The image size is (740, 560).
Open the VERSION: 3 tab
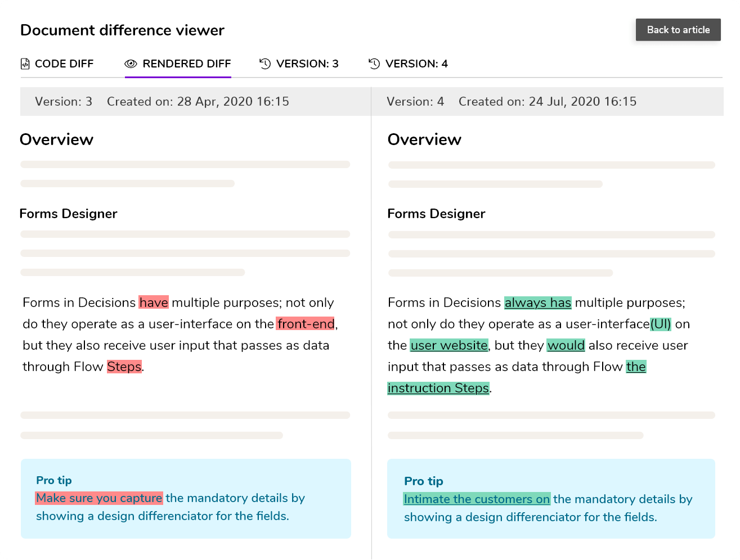click(x=307, y=64)
